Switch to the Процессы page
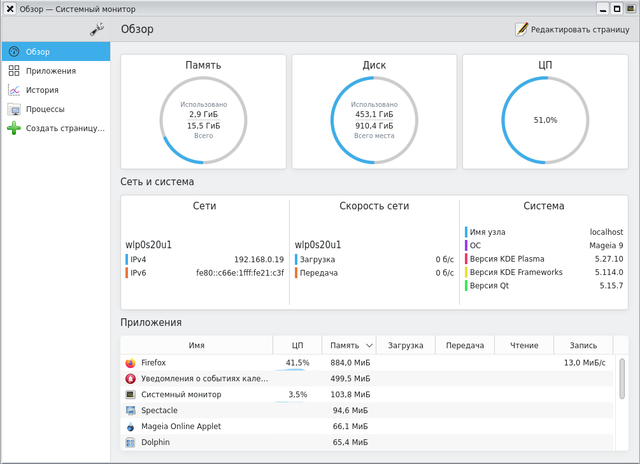 coord(56,109)
